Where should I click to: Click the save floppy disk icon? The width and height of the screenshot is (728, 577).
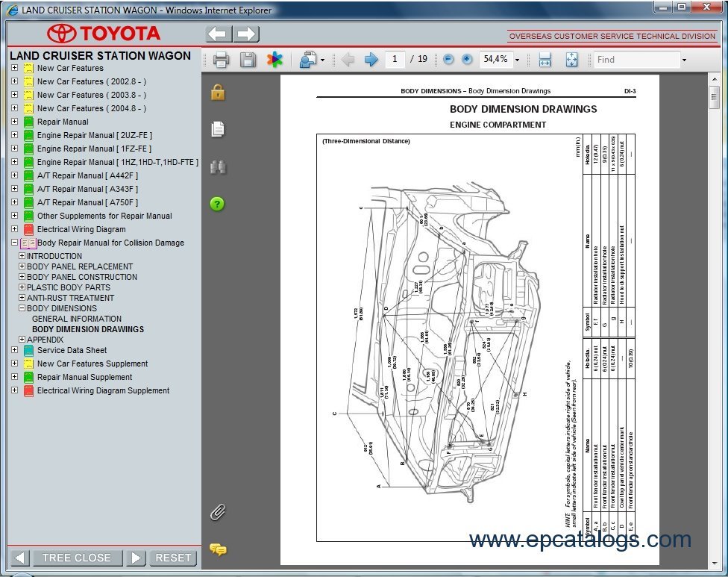(x=248, y=60)
